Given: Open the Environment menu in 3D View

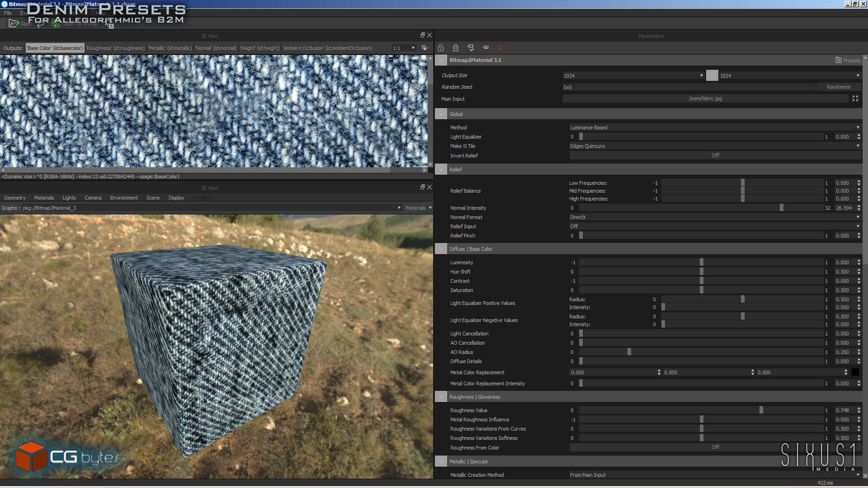Looking at the screenshot, I should click(x=124, y=198).
